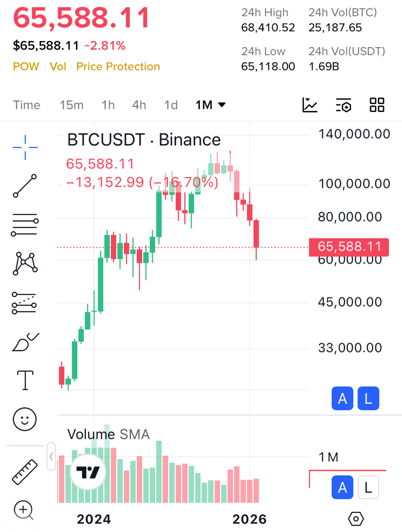
Task: Switch to the 15m interval tab
Action: point(71,105)
